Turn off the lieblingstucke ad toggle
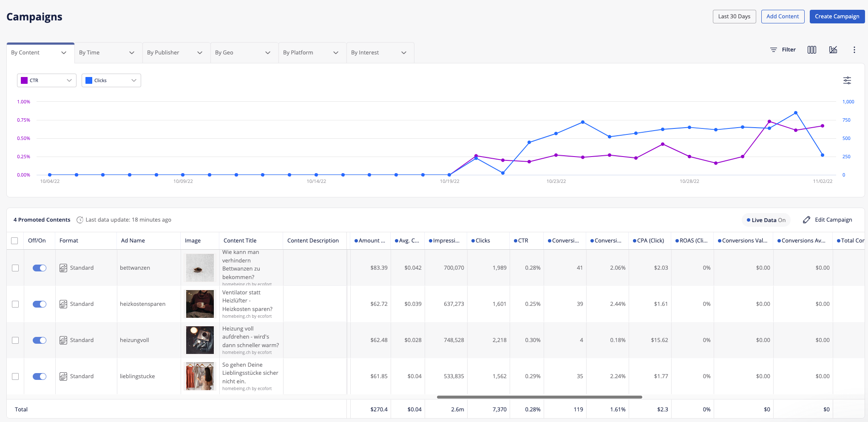 pyautogui.click(x=40, y=376)
